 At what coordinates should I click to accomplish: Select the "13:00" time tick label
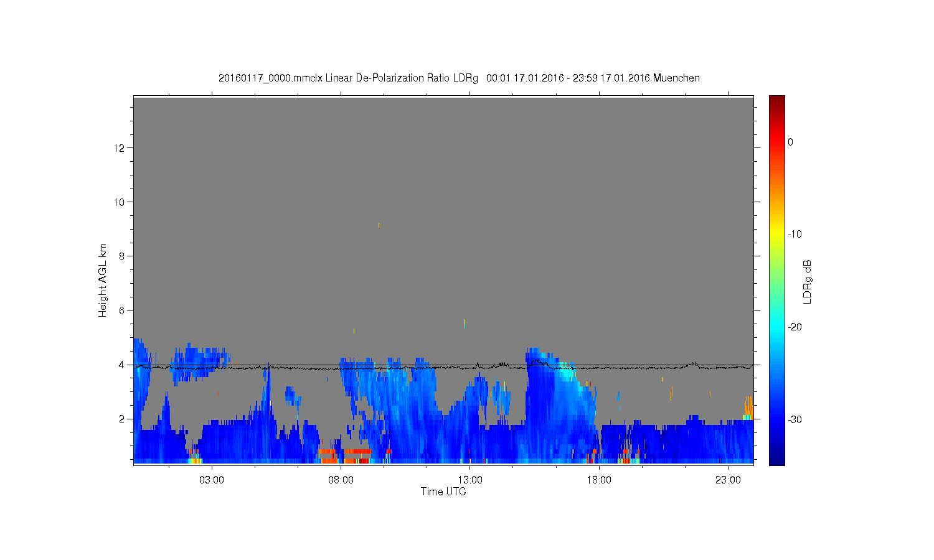coord(470,480)
